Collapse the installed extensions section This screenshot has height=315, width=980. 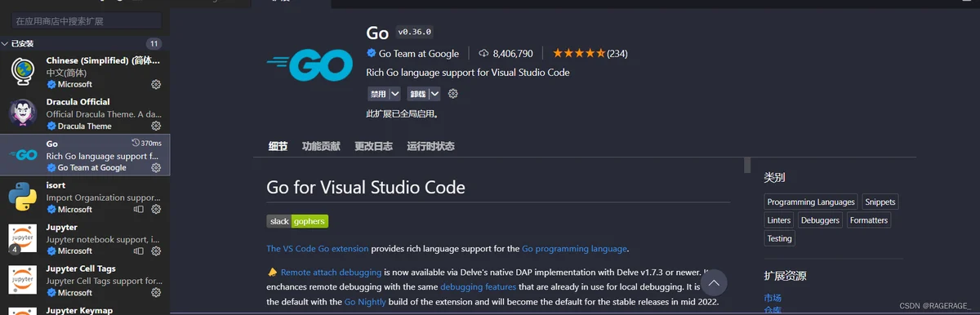tap(22, 43)
